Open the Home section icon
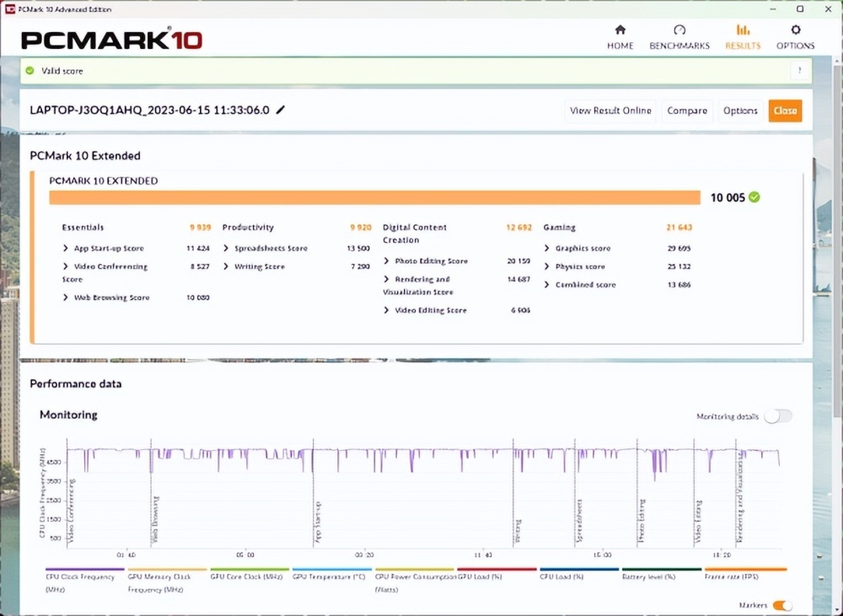The image size is (843, 616). coord(620,29)
